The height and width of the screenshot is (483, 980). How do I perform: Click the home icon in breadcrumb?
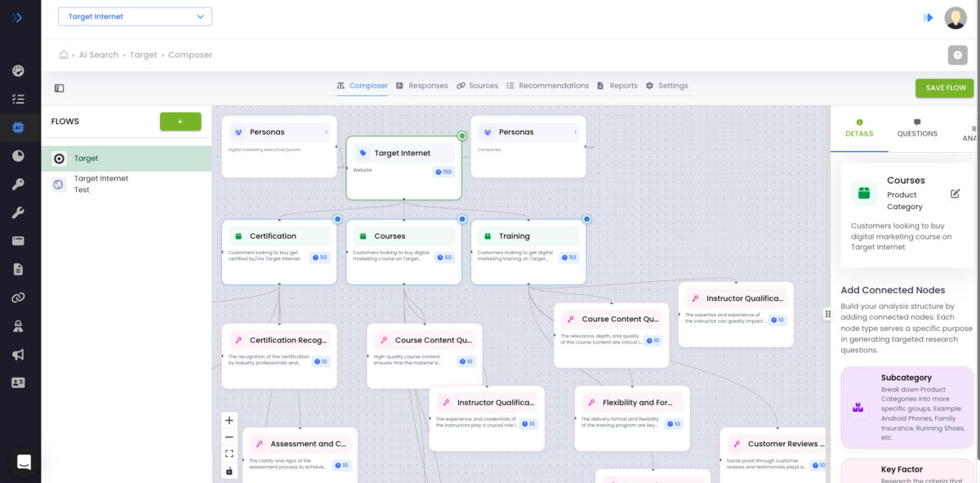click(x=64, y=55)
